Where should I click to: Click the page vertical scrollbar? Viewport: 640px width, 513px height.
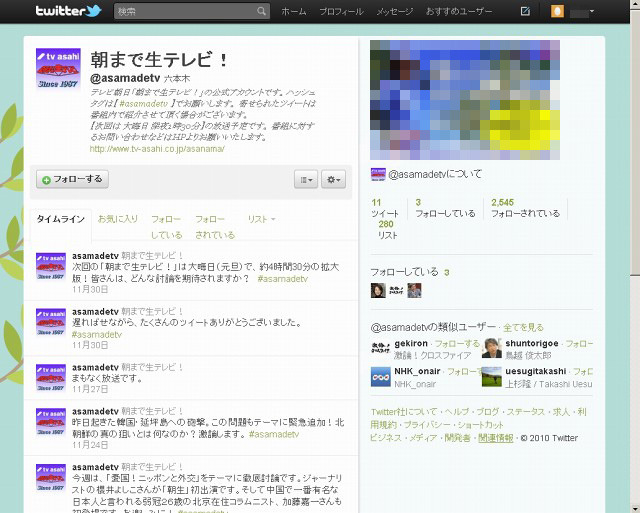tap(635, 256)
